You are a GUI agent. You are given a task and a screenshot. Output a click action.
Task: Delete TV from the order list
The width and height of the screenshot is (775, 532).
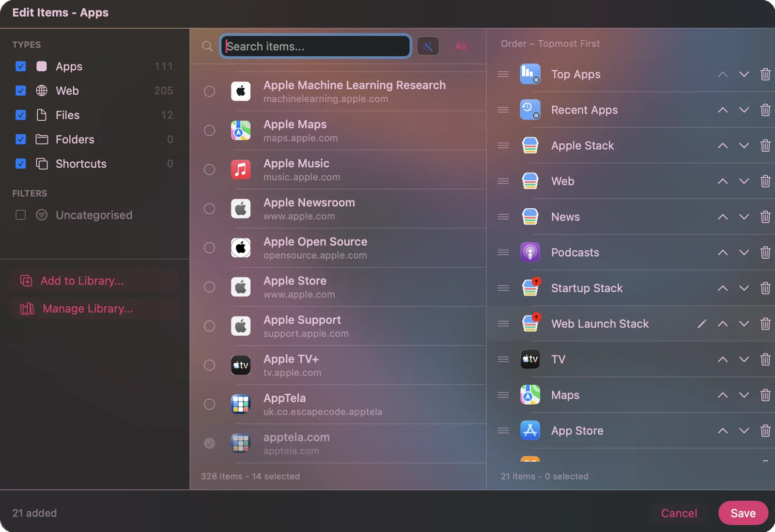(x=765, y=359)
